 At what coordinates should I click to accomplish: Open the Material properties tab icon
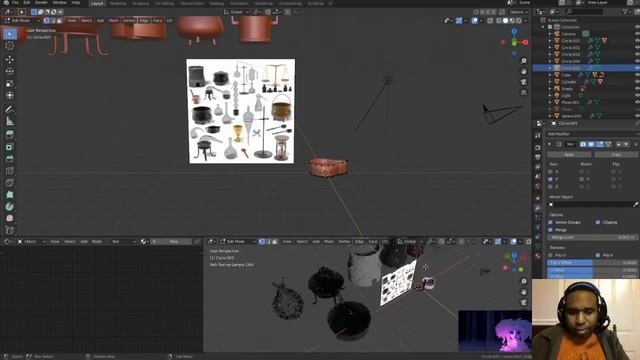[x=538, y=256]
